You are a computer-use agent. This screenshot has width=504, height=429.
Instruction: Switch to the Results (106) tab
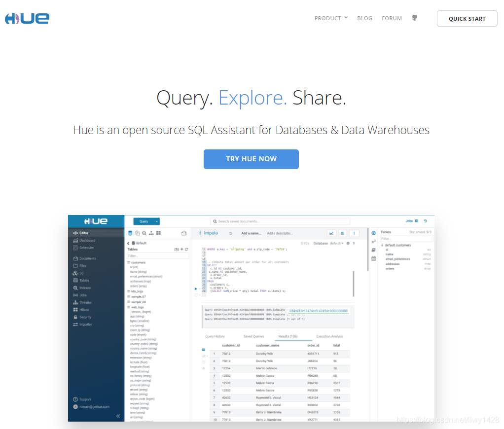[288, 336]
